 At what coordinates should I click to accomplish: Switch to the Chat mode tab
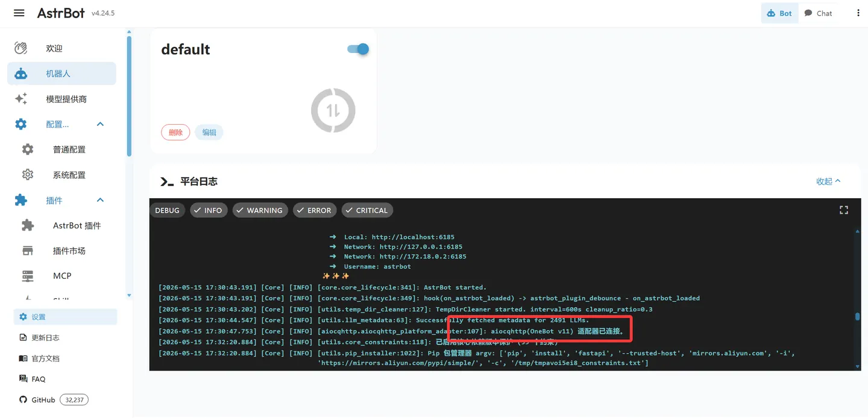[x=818, y=13]
